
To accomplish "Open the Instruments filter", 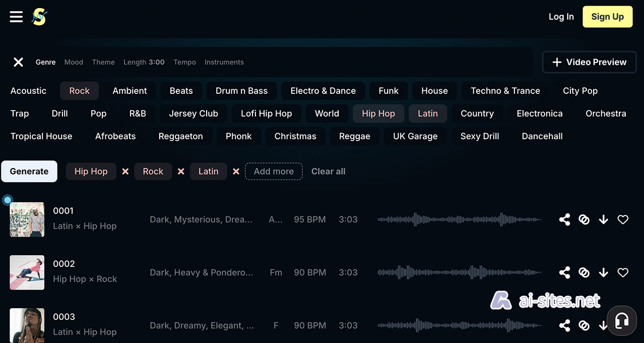I will pyautogui.click(x=224, y=62).
